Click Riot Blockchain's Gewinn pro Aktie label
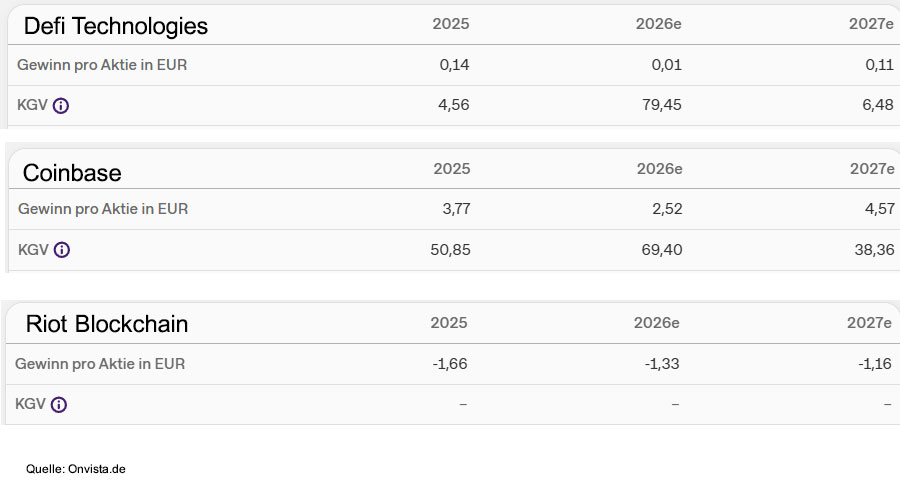 [100, 364]
